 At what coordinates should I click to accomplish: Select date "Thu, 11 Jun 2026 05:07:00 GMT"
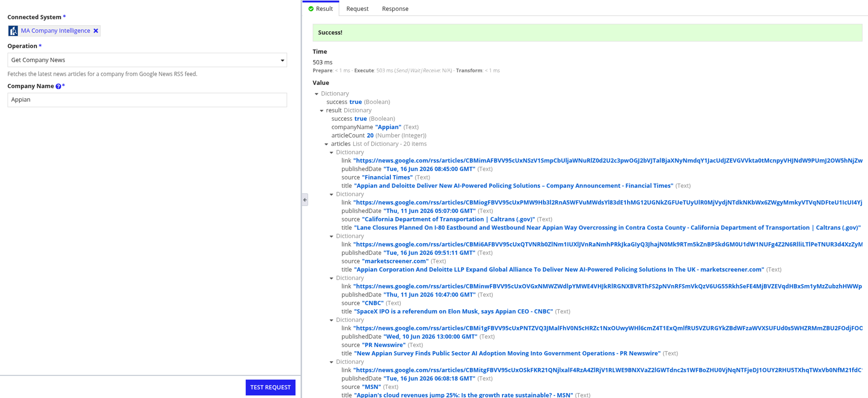430,211
